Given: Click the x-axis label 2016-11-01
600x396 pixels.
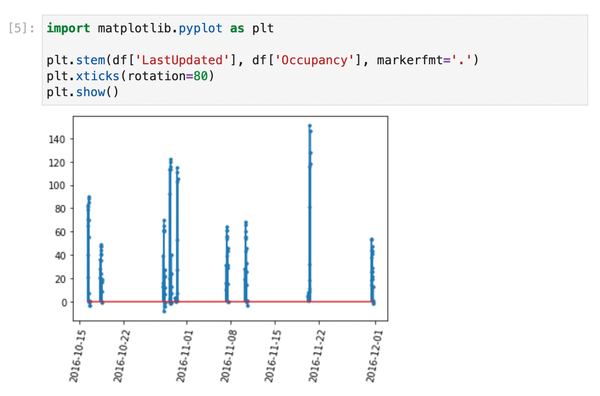Looking at the screenshot, I should click(184, 355).
